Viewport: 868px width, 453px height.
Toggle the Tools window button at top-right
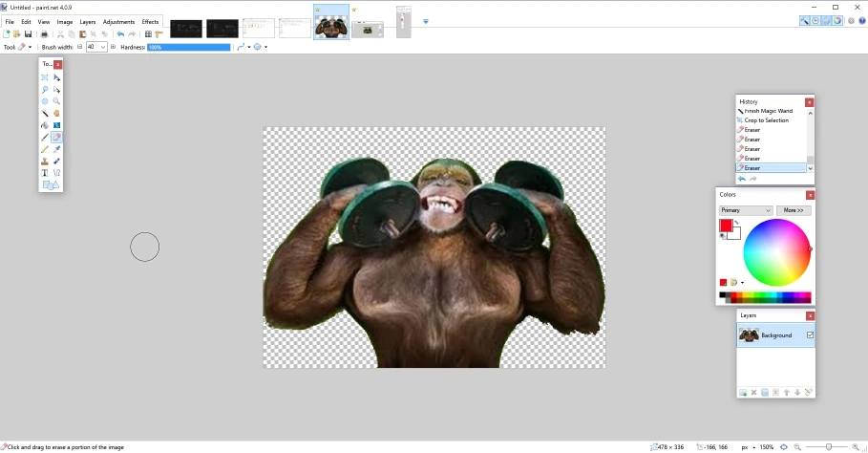click(x=804, y=21)
